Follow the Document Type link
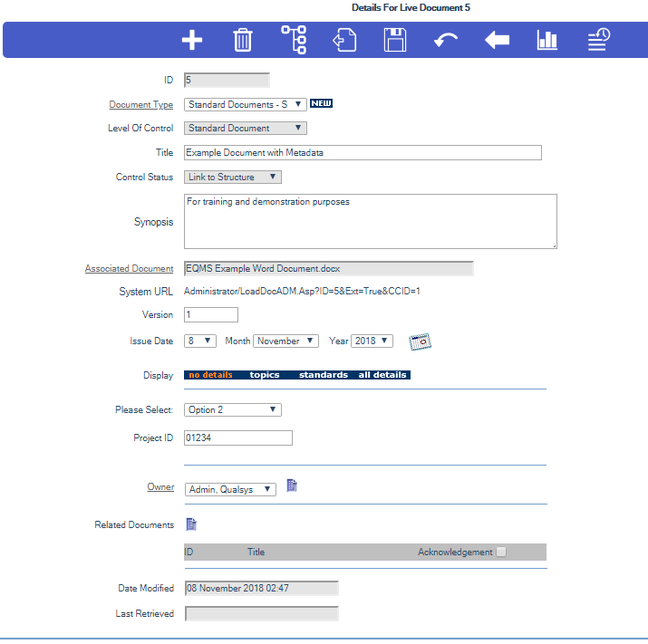Viewport: 648px width, 644px height. (140, 105)
